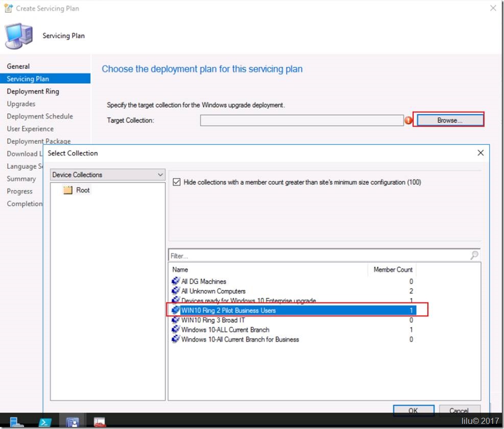The height and width of the screenshot is (429, 504).
Task: Select All Unknown Computers collection
Action: [213, 291]
